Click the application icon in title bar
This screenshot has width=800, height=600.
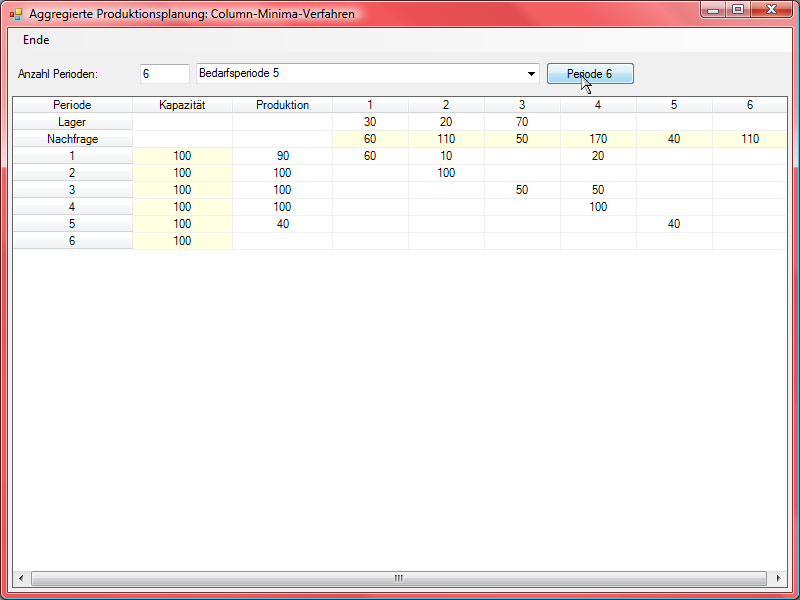click(16, 15)
